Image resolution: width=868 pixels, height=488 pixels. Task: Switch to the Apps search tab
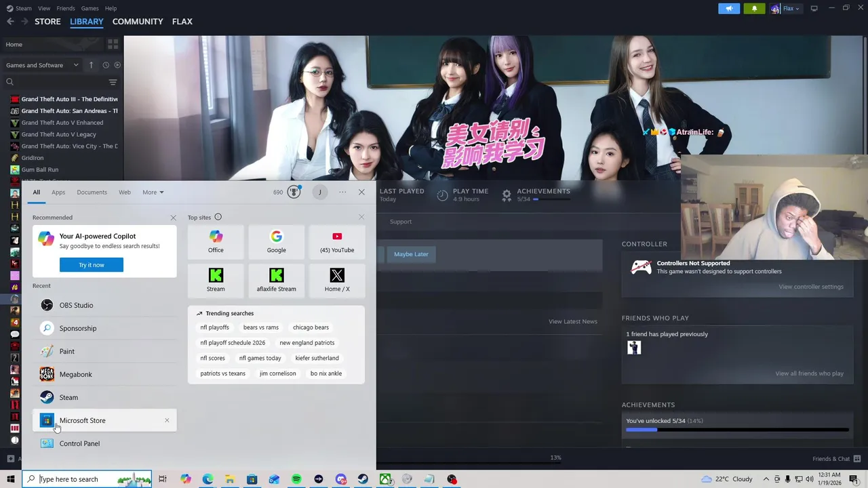58,192
